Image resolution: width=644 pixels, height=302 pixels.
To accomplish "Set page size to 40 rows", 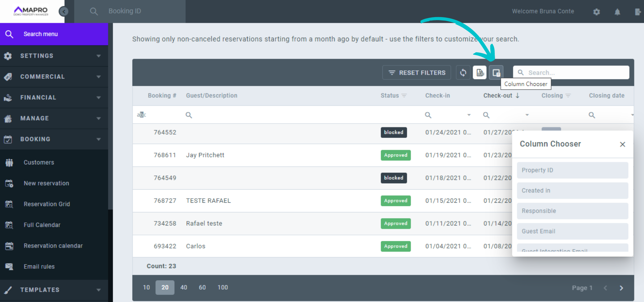I will tap(183, 288).
